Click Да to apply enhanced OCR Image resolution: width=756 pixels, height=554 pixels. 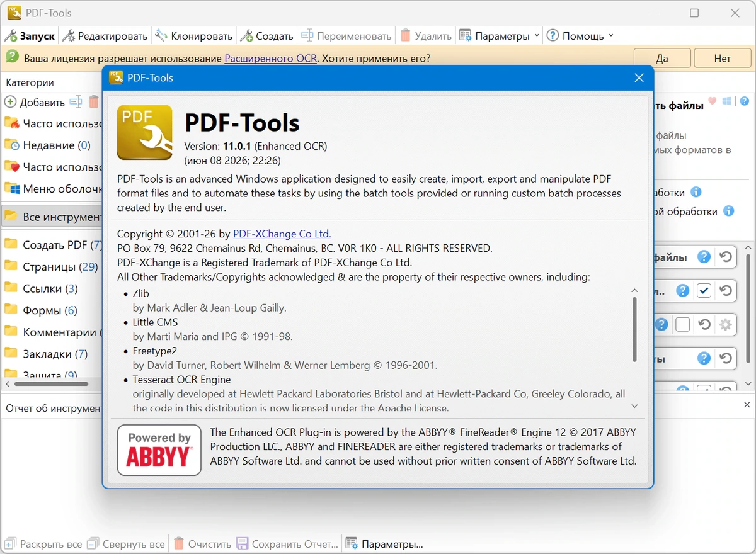(x=661, y=59)
